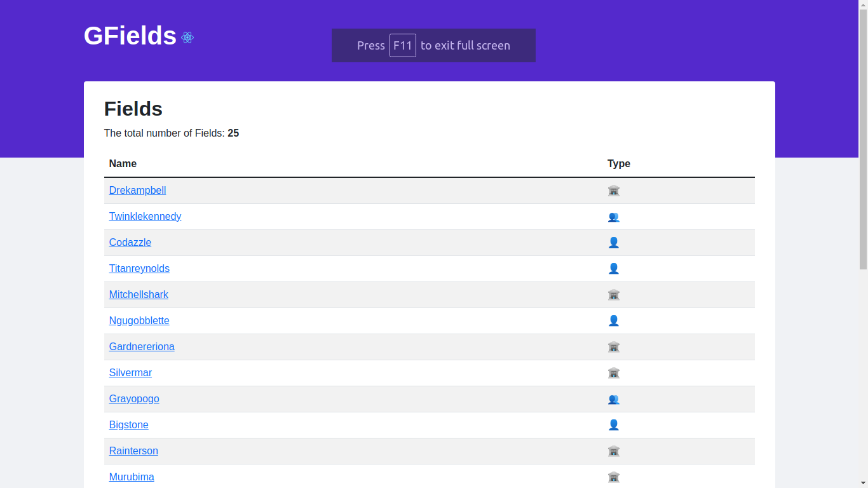Image resolution: width=868 pixels, height=488 pixels.
Task: Click the building icon in Mitchellshark row
Action: [x=613, y=295]
